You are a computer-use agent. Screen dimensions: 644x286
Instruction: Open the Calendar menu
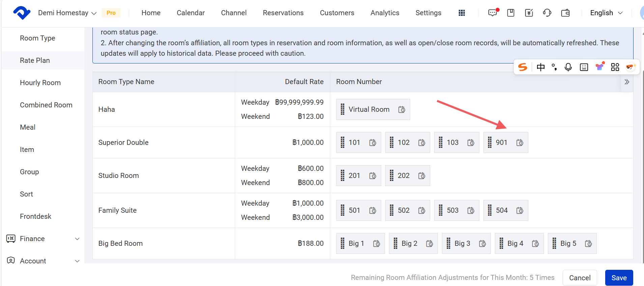[191, 13]
